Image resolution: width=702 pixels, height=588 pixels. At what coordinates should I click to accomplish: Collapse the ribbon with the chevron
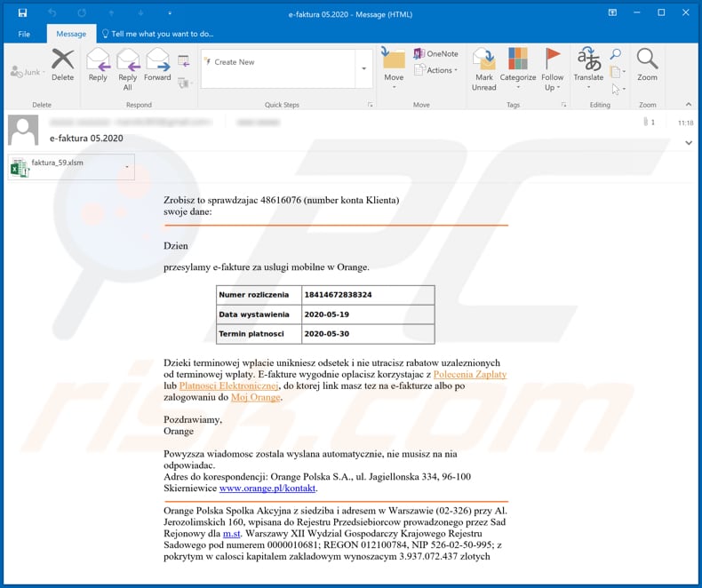coord(689,104)
